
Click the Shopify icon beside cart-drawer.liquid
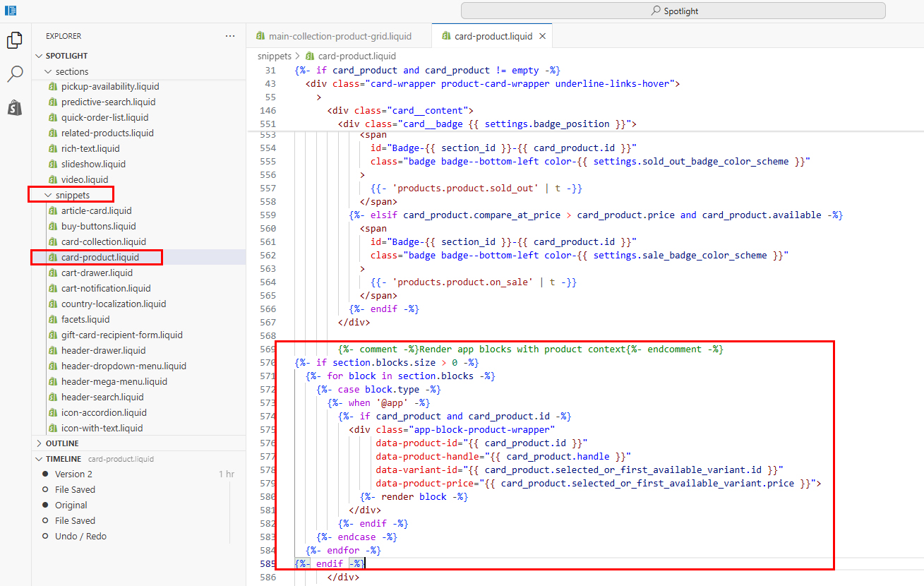tap(52, 273)
